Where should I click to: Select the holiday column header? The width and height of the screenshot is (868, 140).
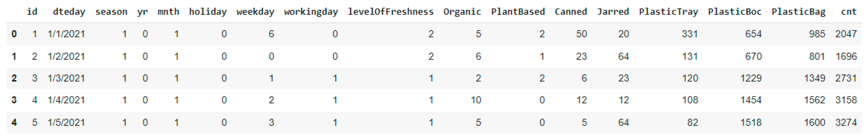[x=208, y=12]
